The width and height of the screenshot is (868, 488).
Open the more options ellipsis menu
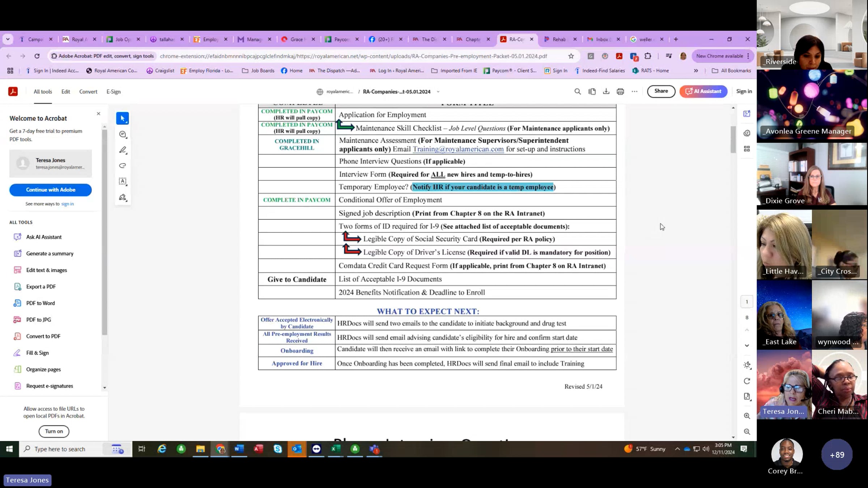point(634,91)
